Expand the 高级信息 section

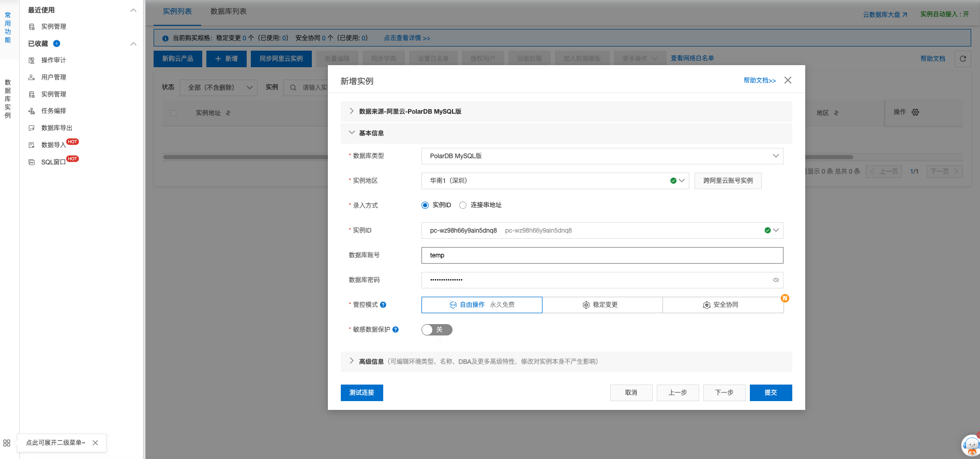(x=566, y=362)
